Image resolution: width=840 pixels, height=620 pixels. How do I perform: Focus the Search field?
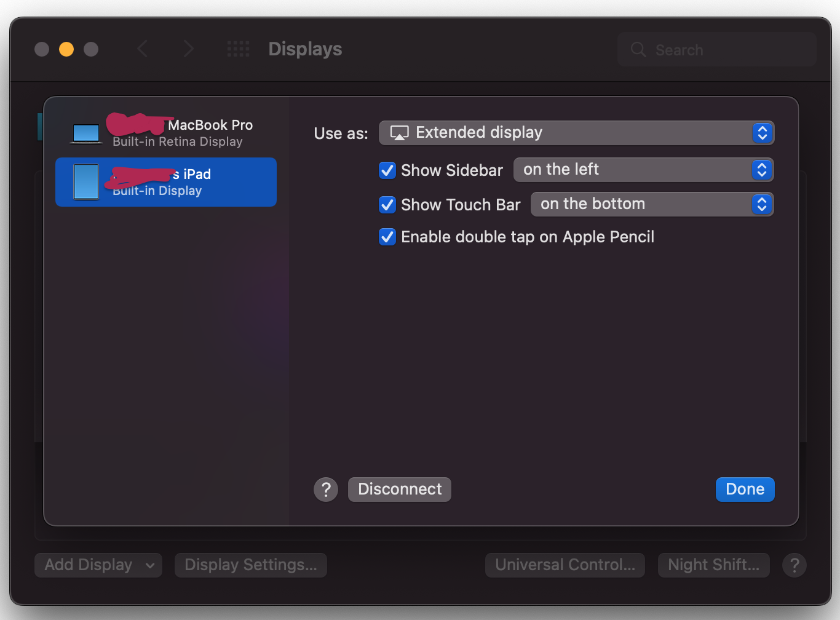pos(717,50)
